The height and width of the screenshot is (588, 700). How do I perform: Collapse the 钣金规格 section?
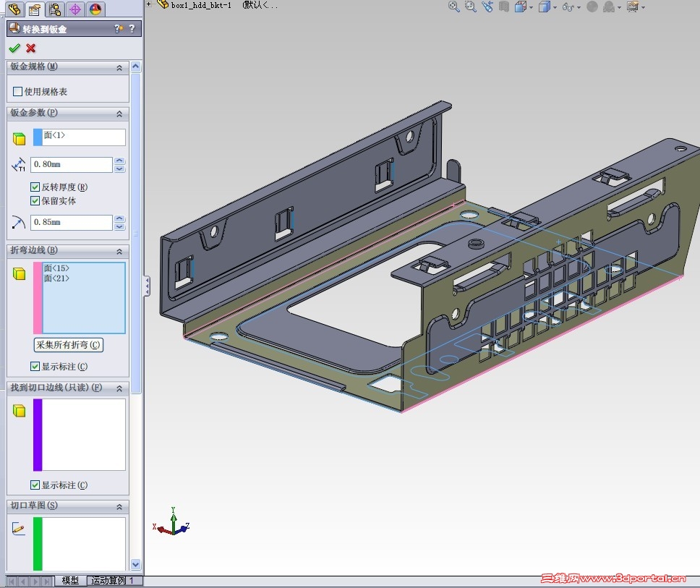[119, 68]
